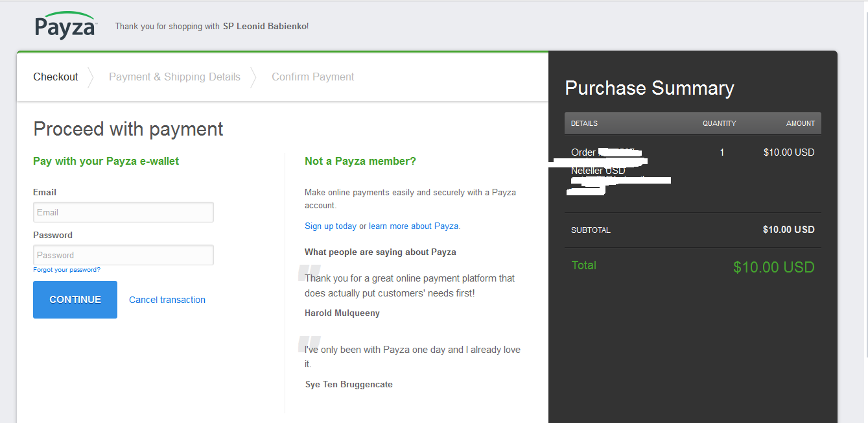Click the Password field label
The image size is (868, 423).
53,236
